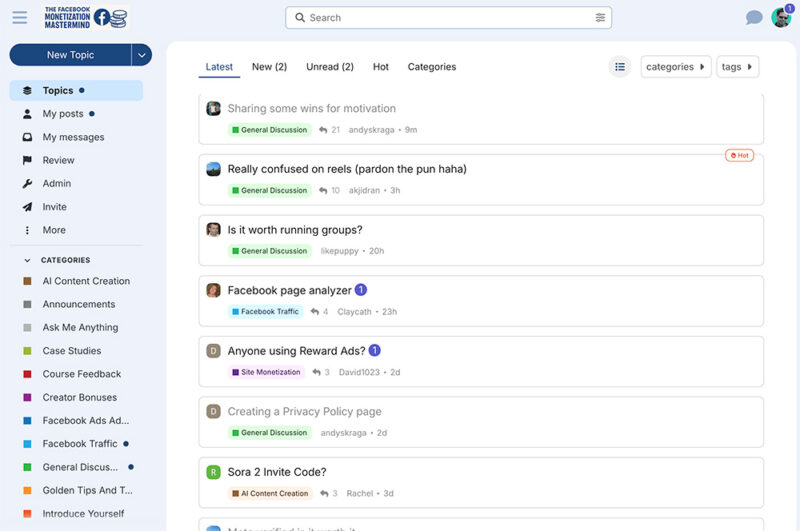Open R avatar on Sora 2 topic
This screenshot has height=531, width=800.
(213, 472)
